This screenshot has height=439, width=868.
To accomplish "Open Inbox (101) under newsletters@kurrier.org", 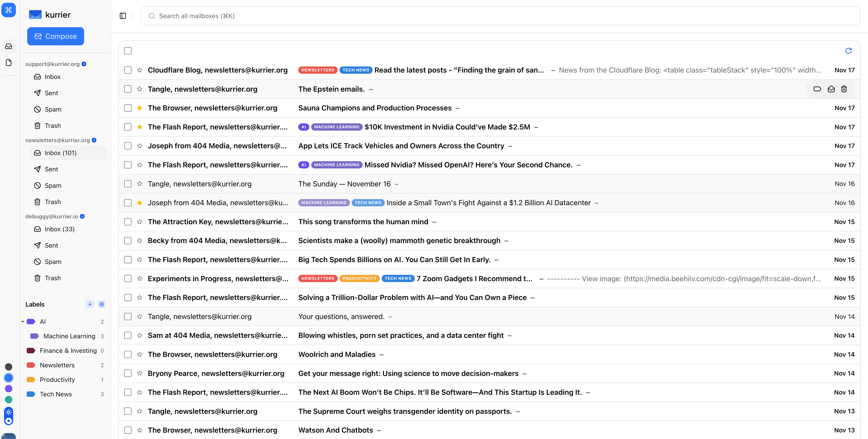I will coord(60,153).
